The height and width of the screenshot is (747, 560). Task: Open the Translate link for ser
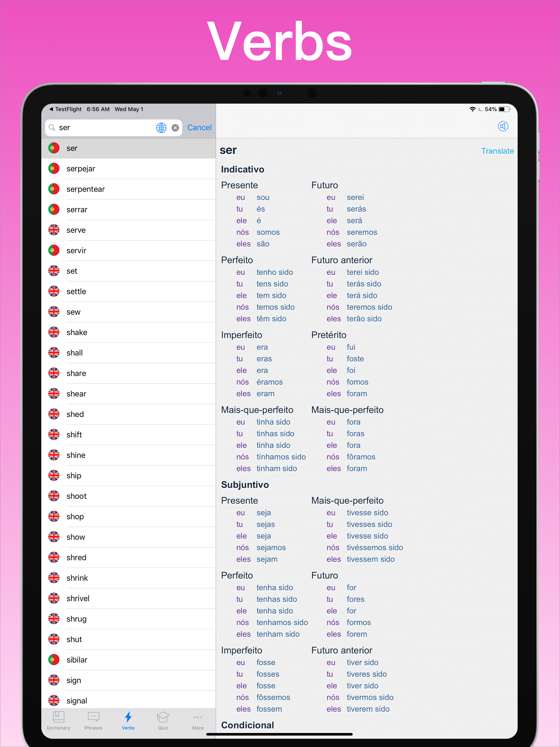497,151
